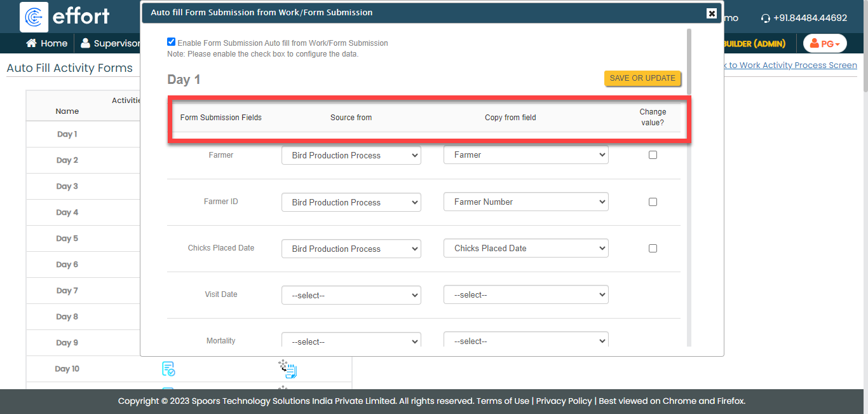This screenshot has height=414, width=868.
Task: Tick Change value checkbox for Farmer row
Action: (653, 155)
